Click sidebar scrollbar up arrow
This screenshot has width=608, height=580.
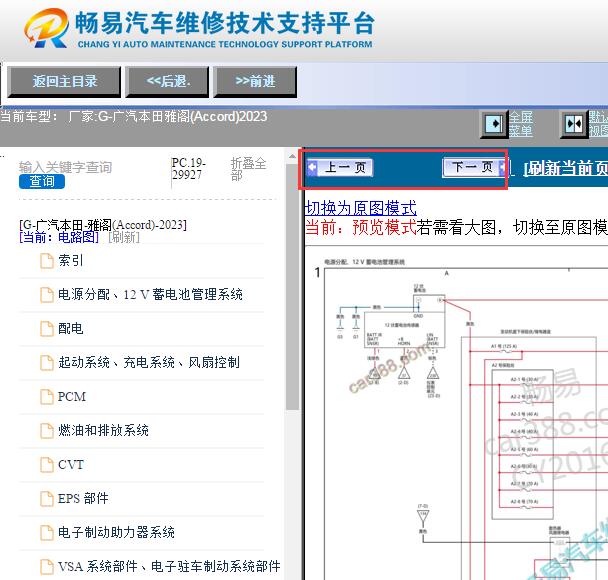coord(292,157)
